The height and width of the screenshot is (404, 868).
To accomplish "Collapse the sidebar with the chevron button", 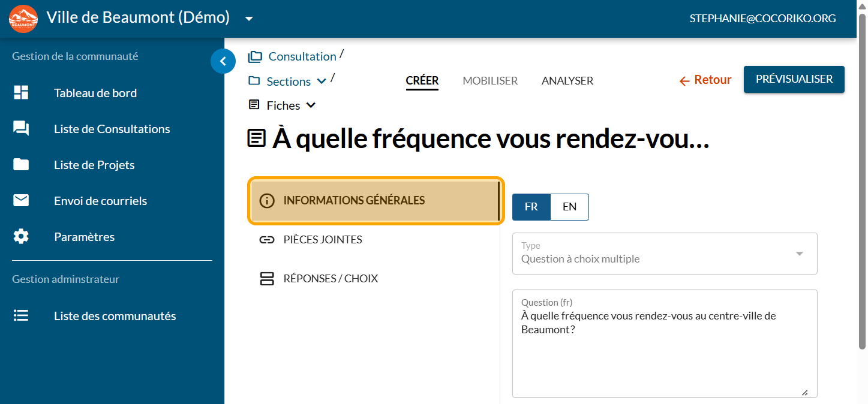I will (x=223, y=61).
